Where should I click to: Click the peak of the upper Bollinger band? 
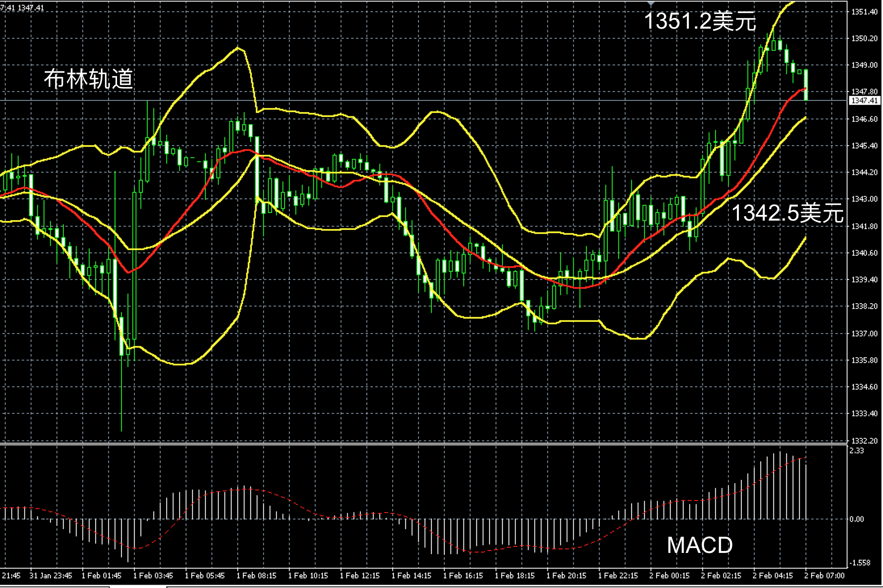point(238,48)
